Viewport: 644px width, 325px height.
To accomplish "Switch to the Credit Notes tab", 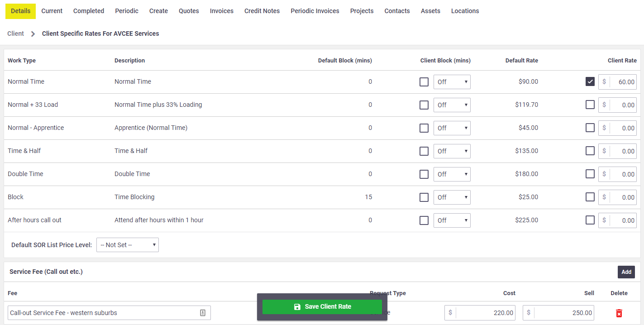I will (262, 11).
